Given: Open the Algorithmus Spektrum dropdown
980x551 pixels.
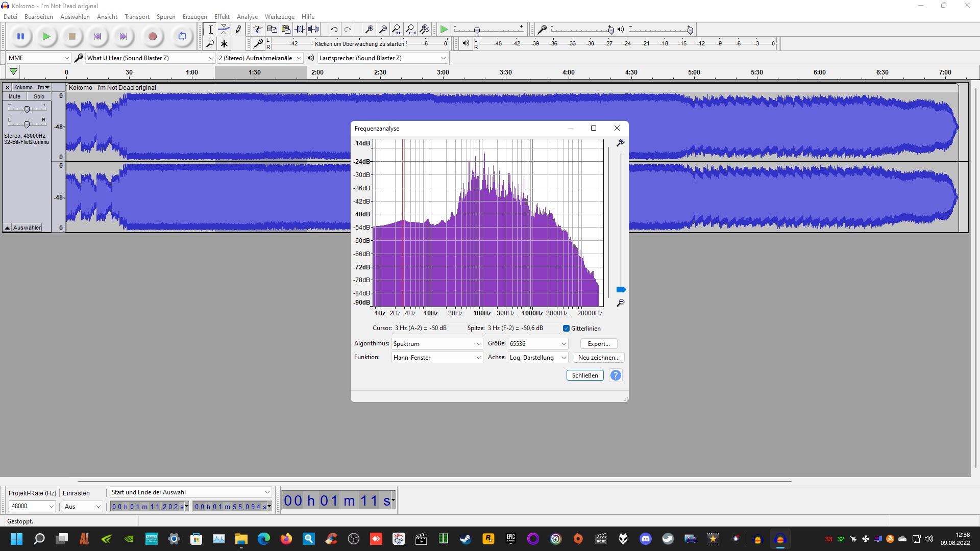Looking at the screenshot, I should click(437, 344).
